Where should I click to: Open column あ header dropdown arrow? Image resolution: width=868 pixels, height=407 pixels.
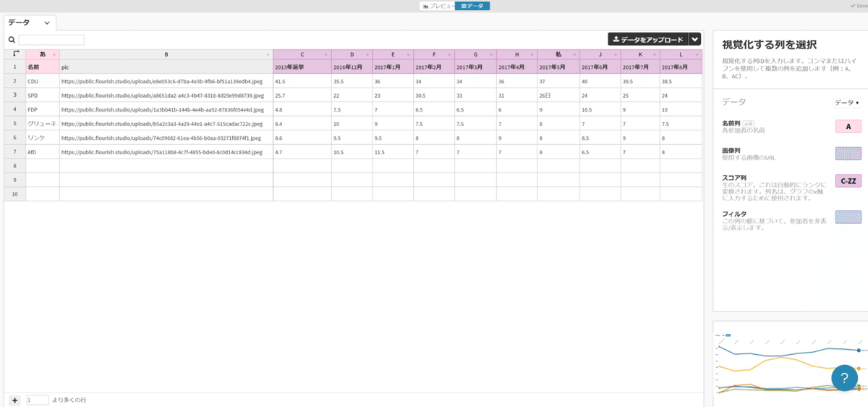55,54
